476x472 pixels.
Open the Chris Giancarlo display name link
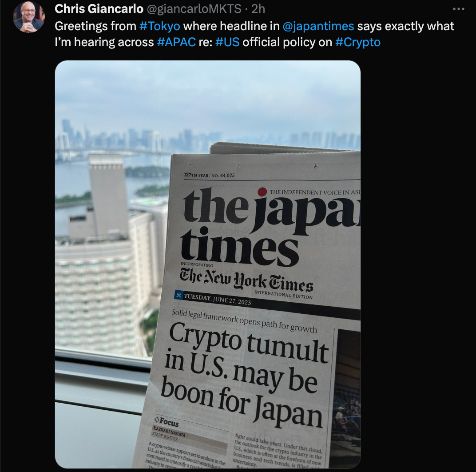coord(99,9)
